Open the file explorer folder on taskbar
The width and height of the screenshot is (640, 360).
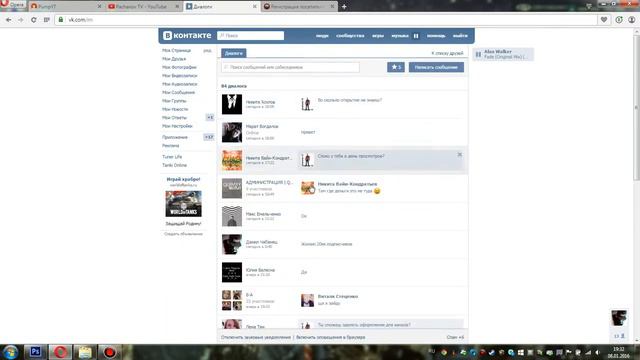(85, 352)
